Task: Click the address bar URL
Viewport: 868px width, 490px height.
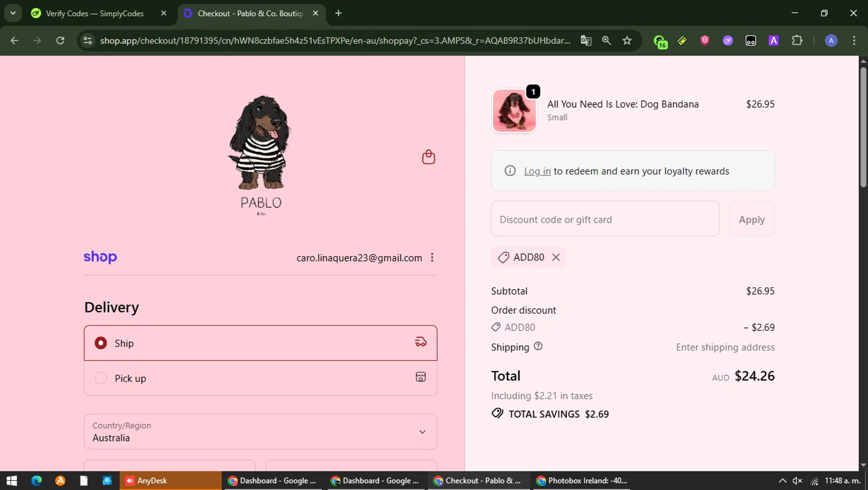Action: 335,40
